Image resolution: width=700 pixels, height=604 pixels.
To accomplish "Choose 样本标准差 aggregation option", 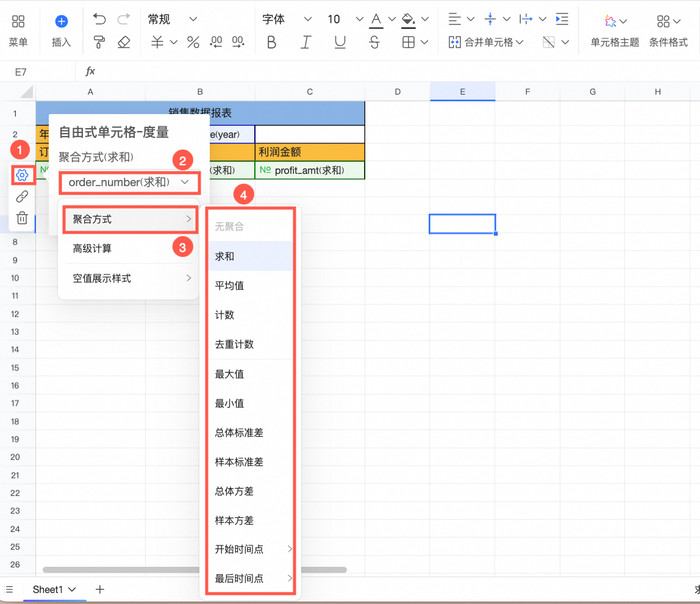I will click(x=250, y=462).
